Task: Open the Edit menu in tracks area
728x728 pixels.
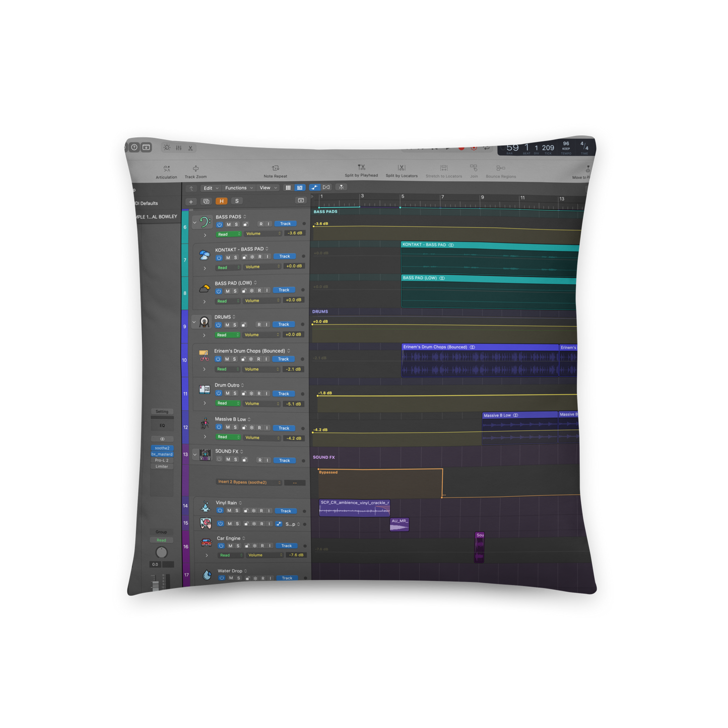Action: click(210, 188)
